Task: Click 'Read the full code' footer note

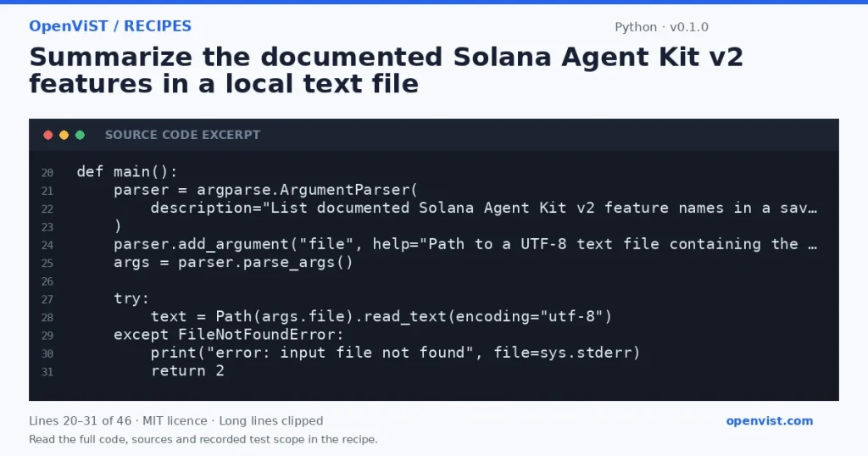Action: click(203, 439)
